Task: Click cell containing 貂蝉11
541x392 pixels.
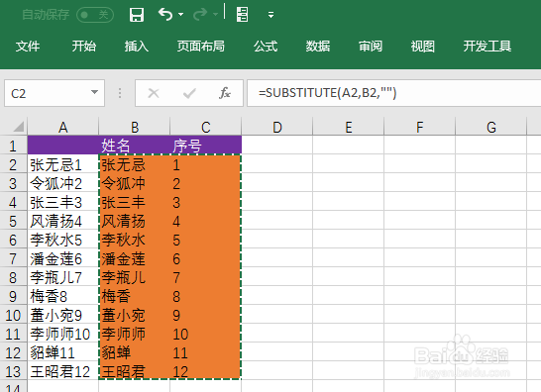Action: 62,352
